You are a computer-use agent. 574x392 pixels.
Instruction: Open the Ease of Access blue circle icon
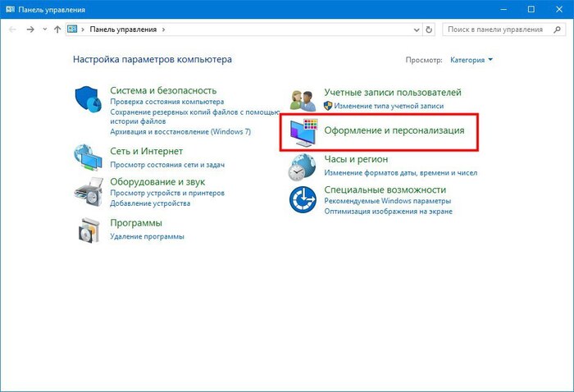point(303,199)
